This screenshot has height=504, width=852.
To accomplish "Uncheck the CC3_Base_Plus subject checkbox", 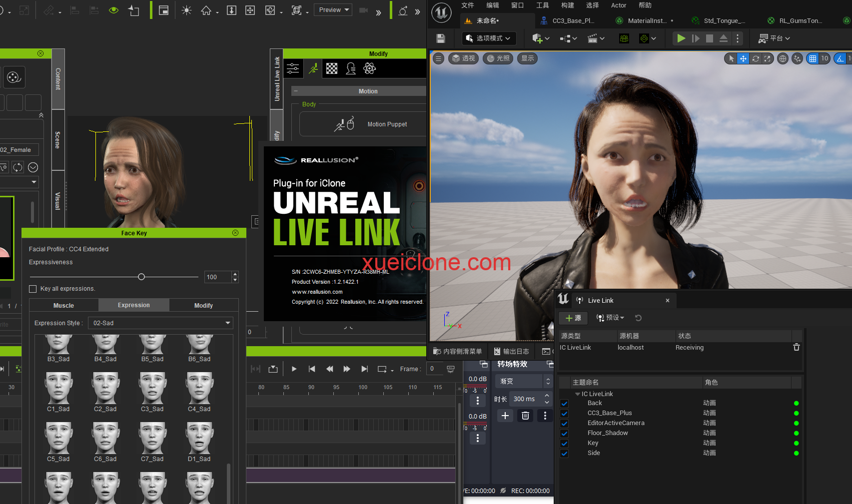I will pos(564,414).
